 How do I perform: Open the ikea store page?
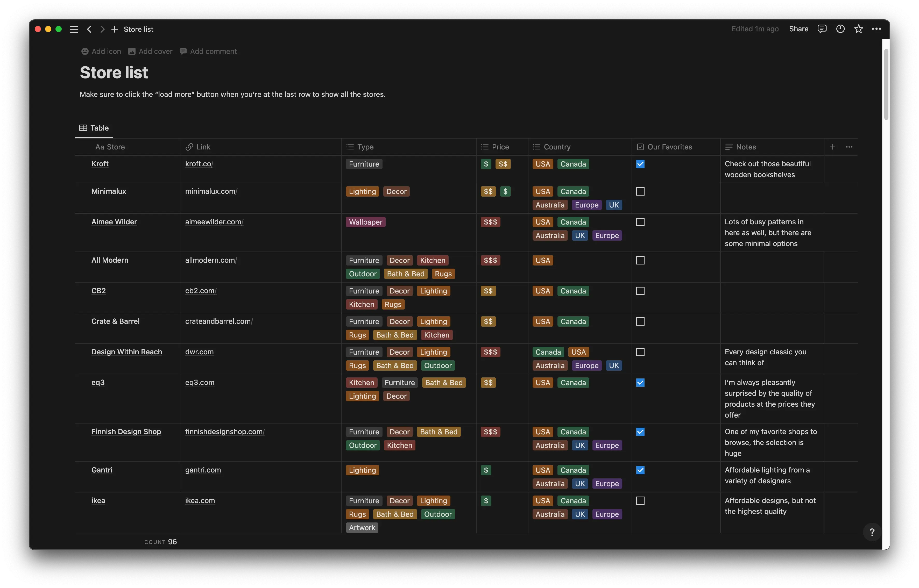(x=98, y=500)
